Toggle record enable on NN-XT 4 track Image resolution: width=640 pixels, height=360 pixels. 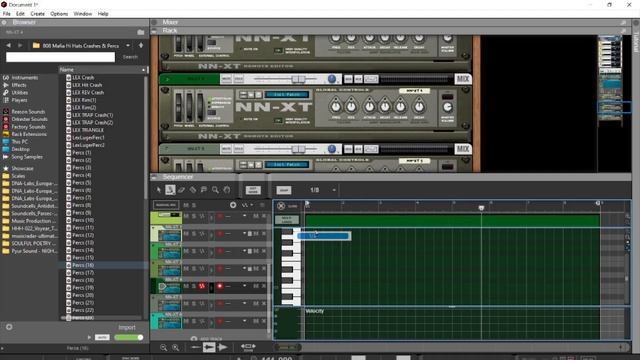220,286
